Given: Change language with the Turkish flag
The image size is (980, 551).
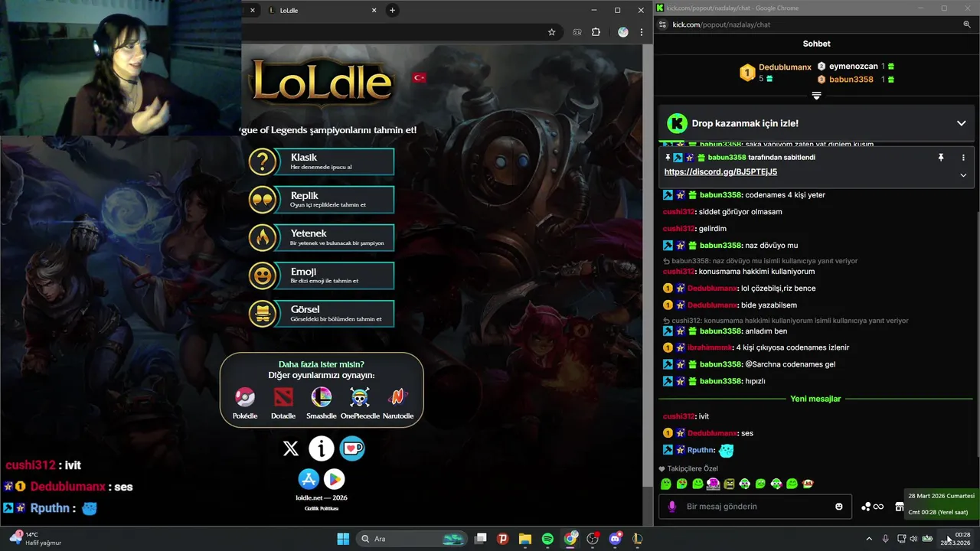Looking at the screenshot, I should (419, 77).
